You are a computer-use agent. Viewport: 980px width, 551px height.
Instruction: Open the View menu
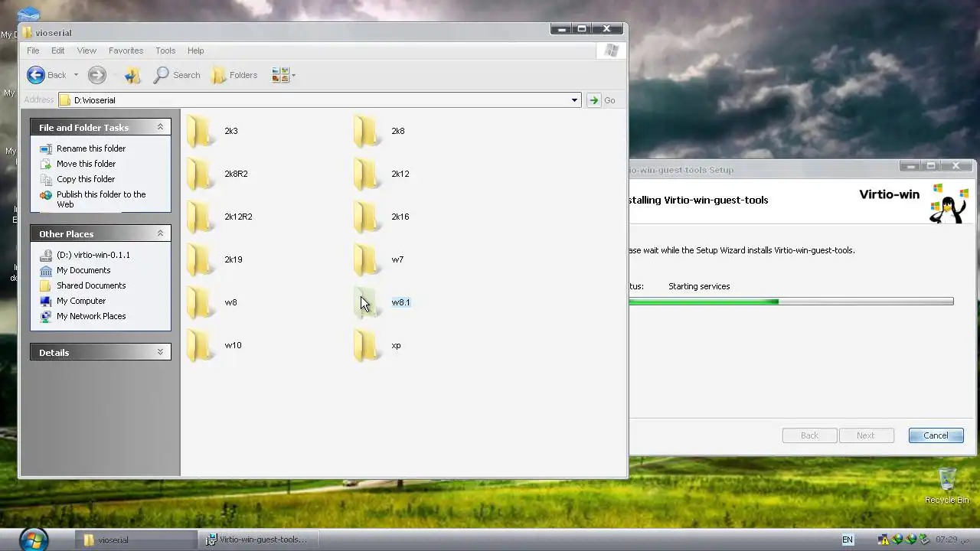[87, 51]
